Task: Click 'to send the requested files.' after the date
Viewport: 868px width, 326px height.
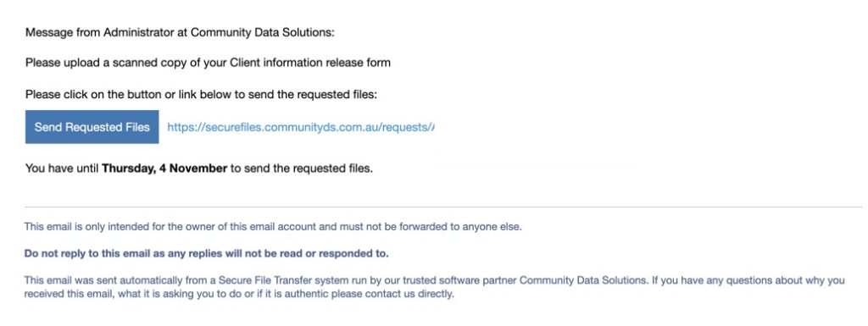Action: [302, 169]
